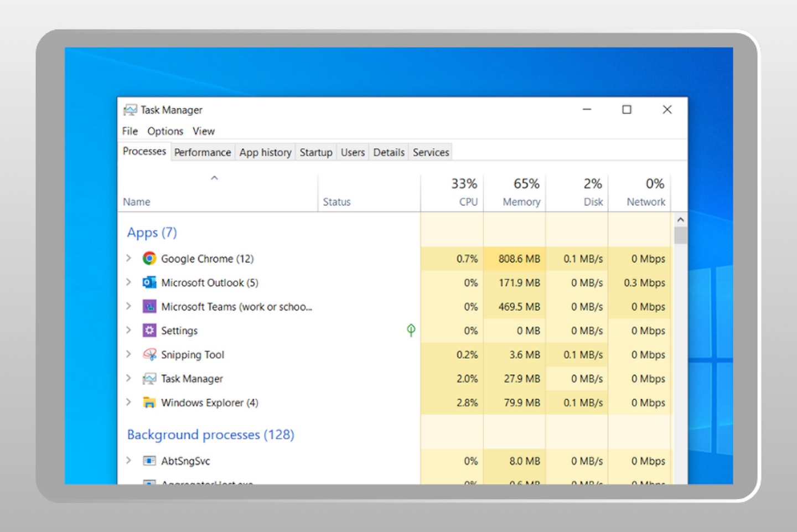
Task: Sort by the Name column header
Action: coord(218,193)
